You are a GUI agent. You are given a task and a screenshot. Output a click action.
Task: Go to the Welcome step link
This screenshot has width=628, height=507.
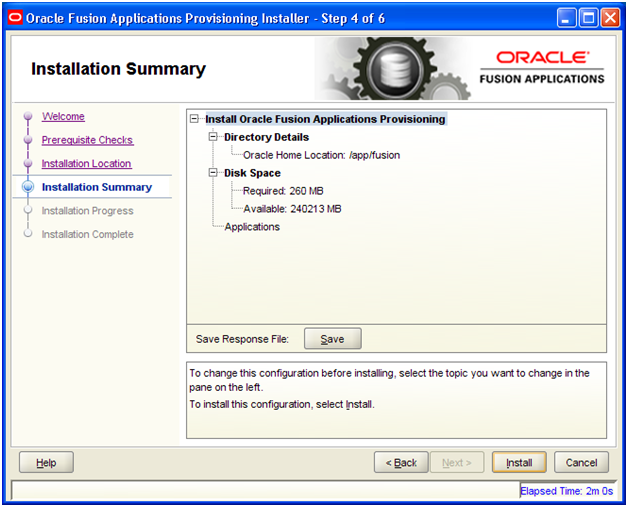(x=63, y=116)
